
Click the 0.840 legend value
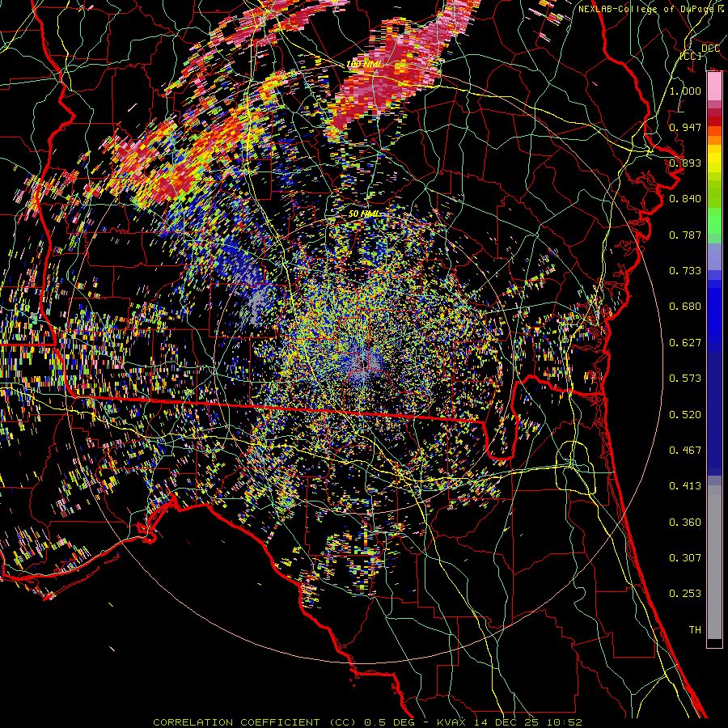pyautogui.click(x=685, y=199)
